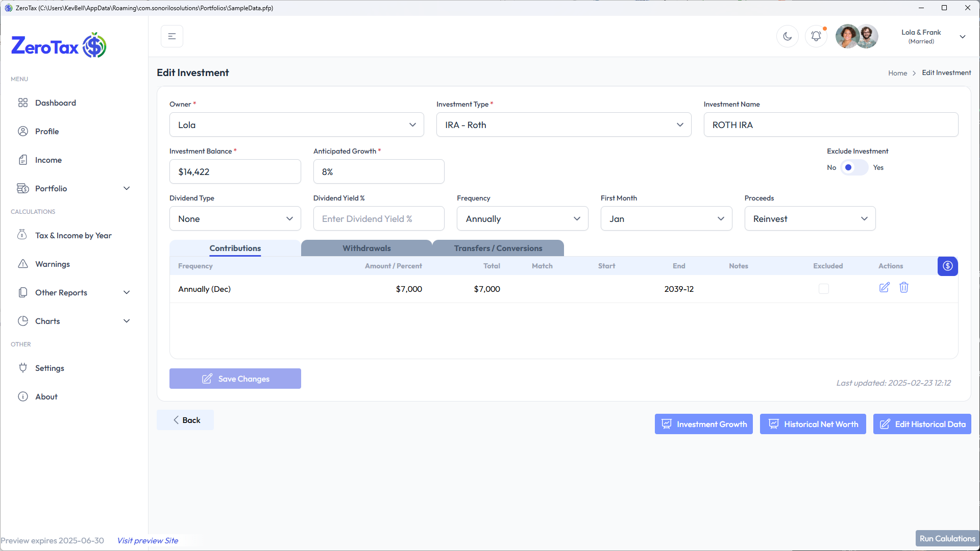Viewport: 980px width, 551px height.
Task: Open the Proceeds dropdown showing Reinvest
Action: 810,218
